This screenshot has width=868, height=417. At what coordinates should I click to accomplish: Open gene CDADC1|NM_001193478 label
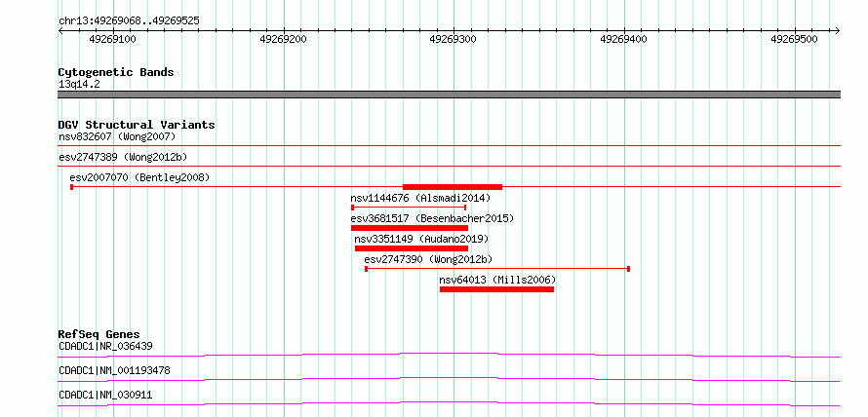click(114, 370)
